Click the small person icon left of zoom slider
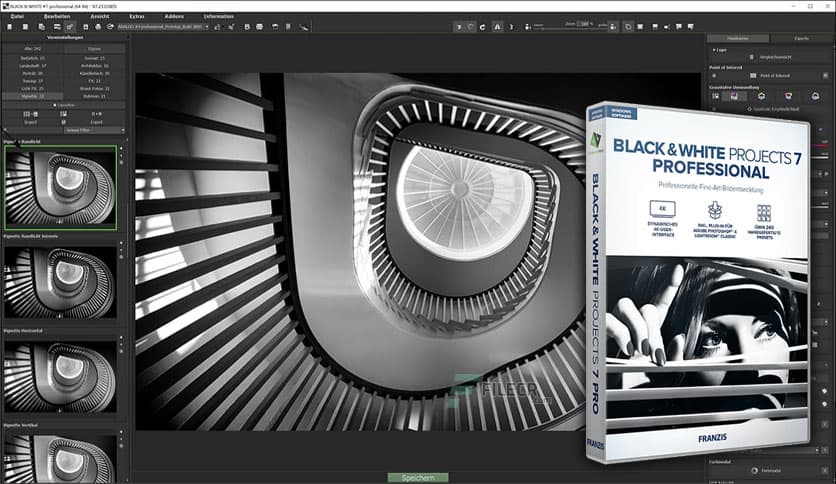Image resolution: width=836 pixels, height=484 pixels. [527, 27]
